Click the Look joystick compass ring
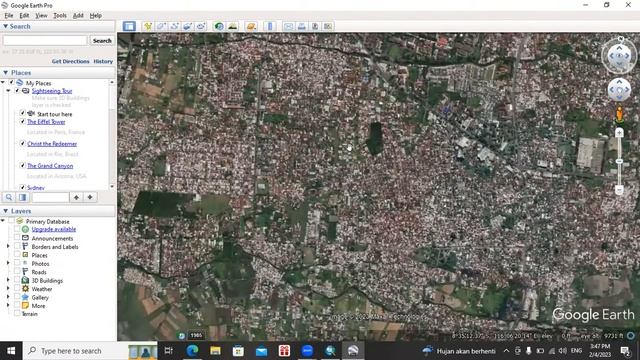 pos(619,56)
